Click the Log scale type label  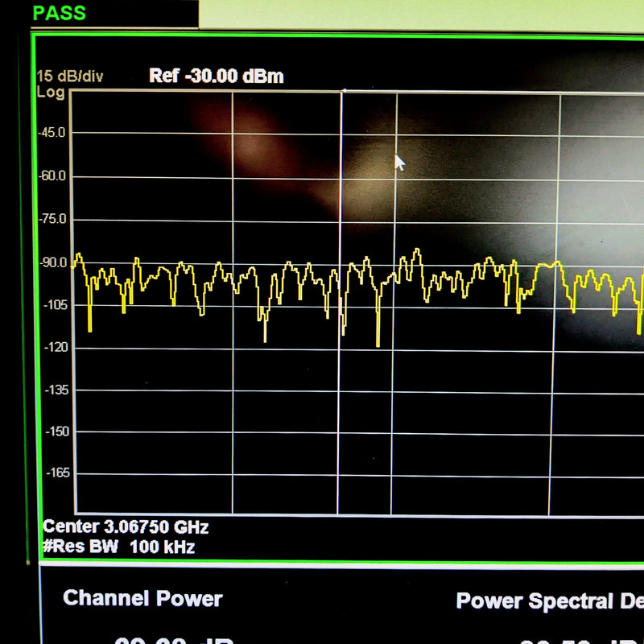tap(51, 93)
